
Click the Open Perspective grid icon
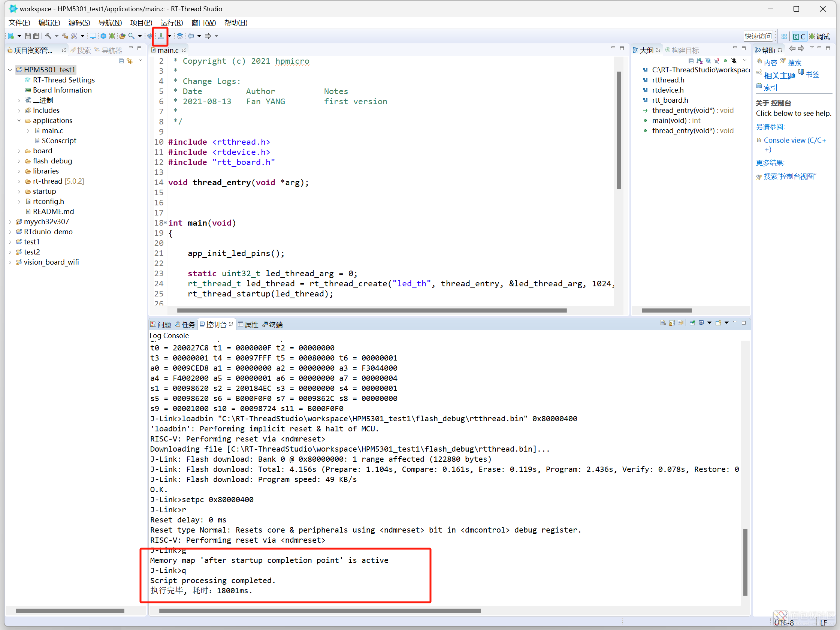[x=784, y=36]
